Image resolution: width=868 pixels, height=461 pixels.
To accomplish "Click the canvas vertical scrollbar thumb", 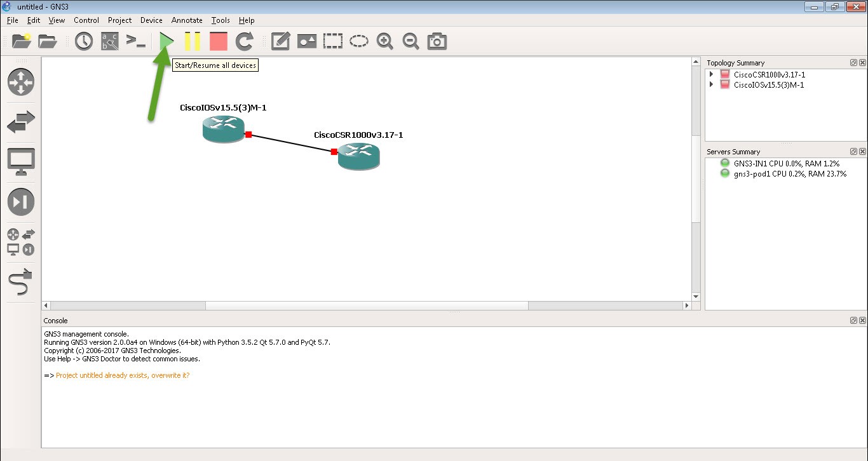I will click(x=696, y=178).
